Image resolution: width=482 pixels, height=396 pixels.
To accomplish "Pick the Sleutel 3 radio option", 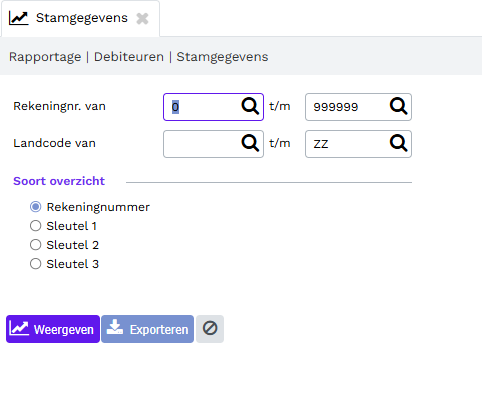I will [x=35, y=264].
